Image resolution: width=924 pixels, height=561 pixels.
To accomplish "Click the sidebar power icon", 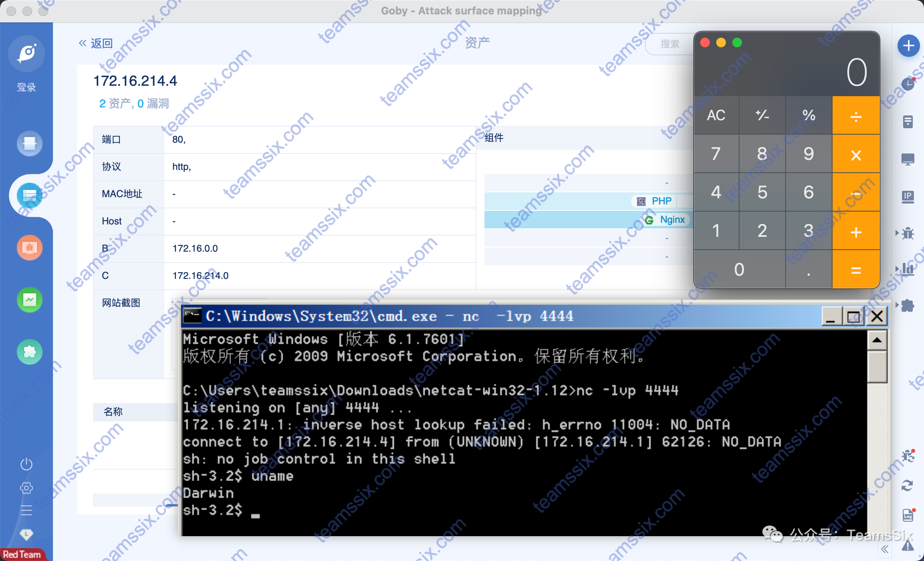I will 26,464.
